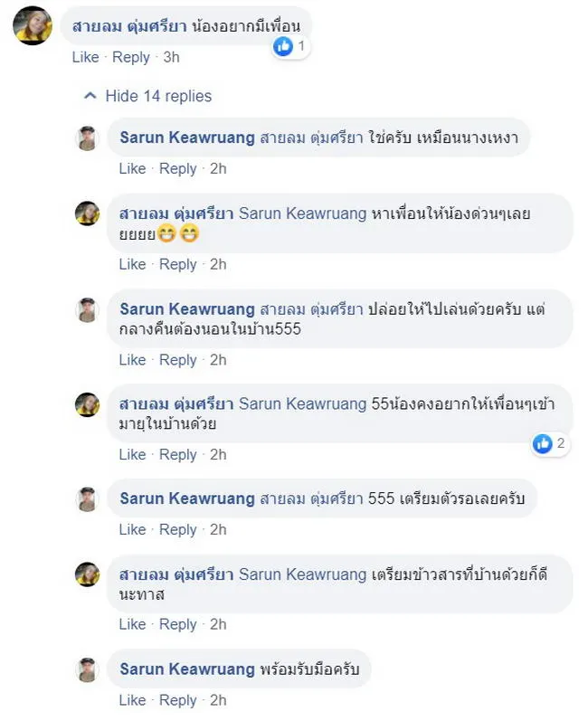
Task: Like the reply '555 เตรียมตัวรอเลยครับ'
Action: pyautogui.click(x=132, y=529)
